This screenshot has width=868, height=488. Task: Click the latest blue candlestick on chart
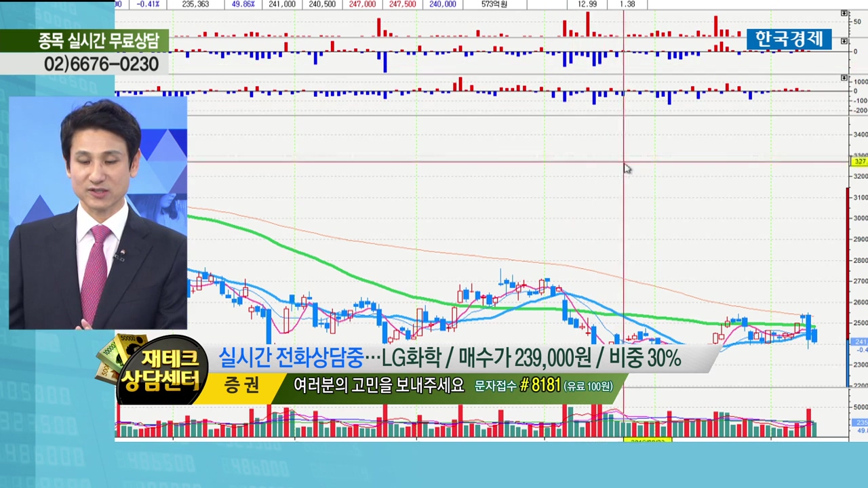click(x=814, y=335)
